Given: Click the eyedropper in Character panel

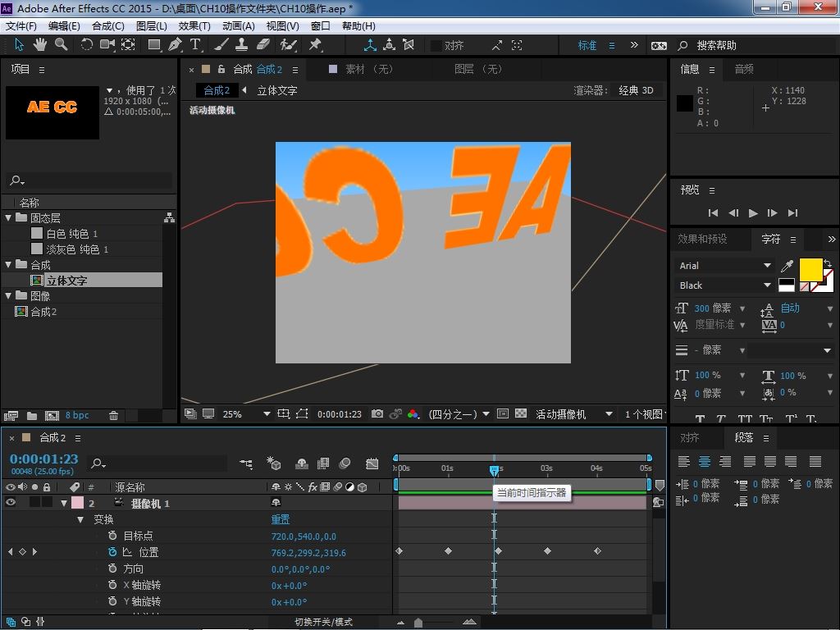Looking at the screenshot, I should tap(787, 266).
